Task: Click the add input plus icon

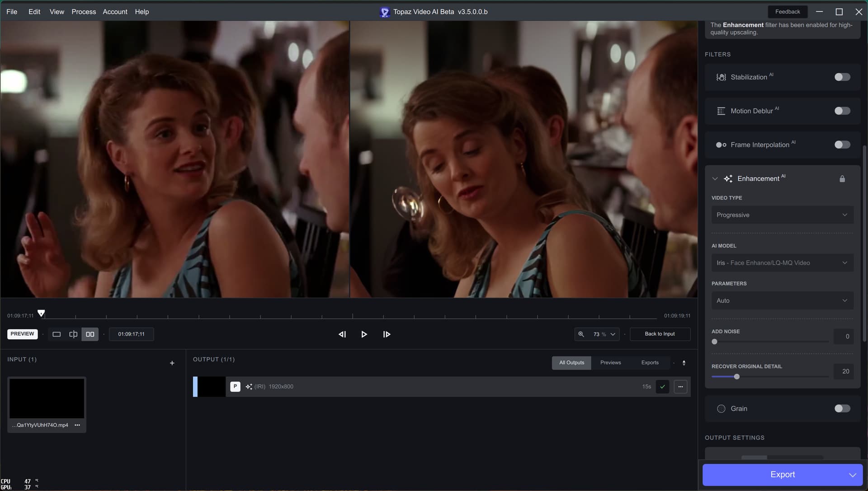Action: [172, 363]
